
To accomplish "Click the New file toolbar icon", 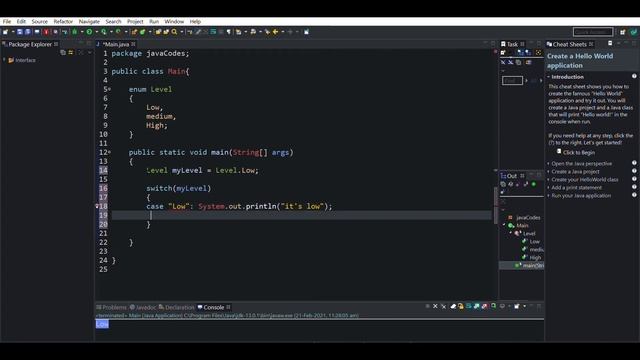I will 5,31.
